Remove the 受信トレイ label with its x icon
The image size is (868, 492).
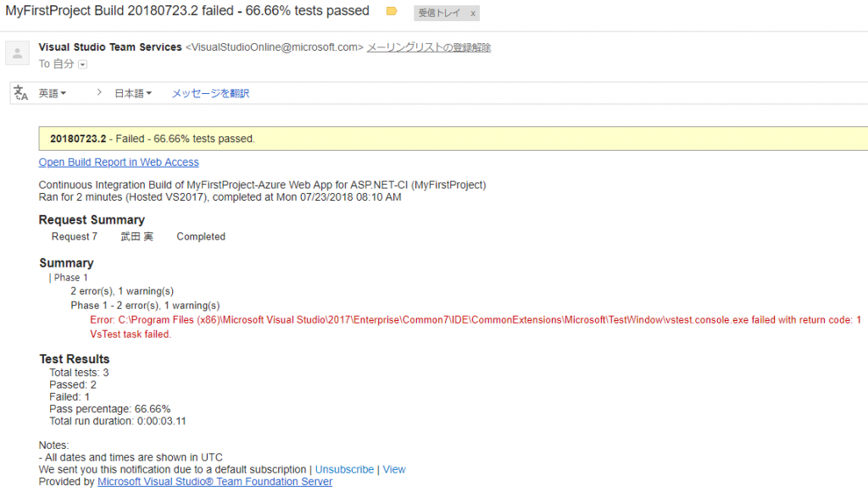coord(474,12)
